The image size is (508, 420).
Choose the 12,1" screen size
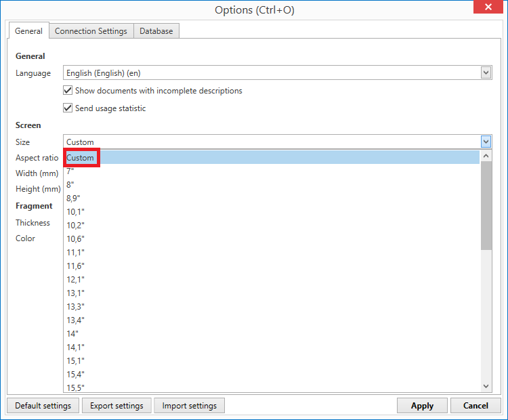coord(272,280)
